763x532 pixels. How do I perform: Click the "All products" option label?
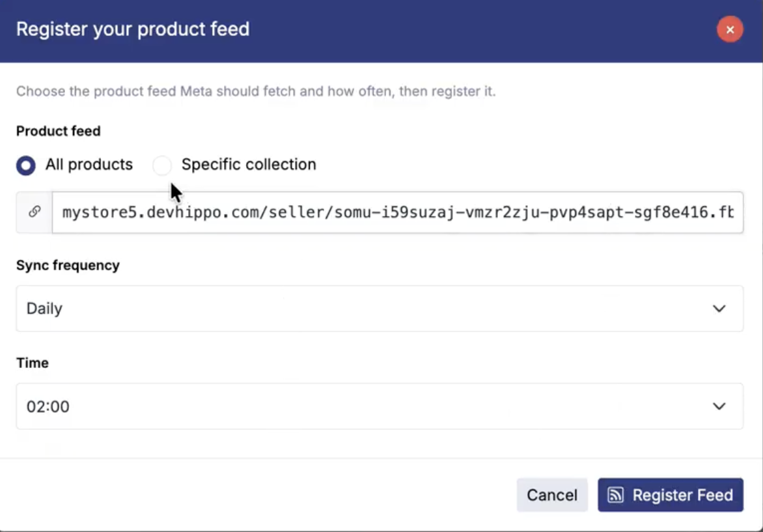point(89,165)
